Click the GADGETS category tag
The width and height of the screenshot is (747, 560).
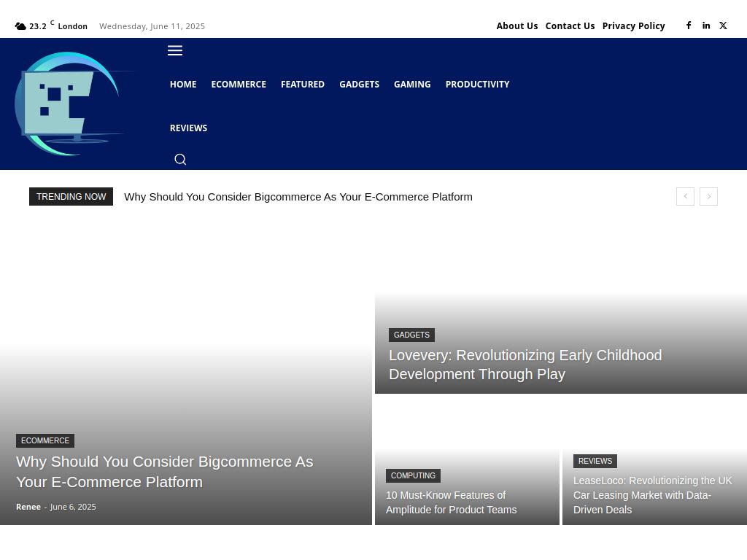pos(411,335)
